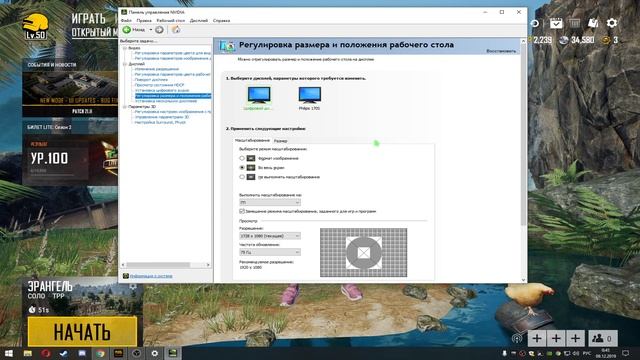The height and width of the screenshot is (360, 640).
Task: Select the Во весь экран radio button
Action: pyautogui.click(x=242, y=167)
